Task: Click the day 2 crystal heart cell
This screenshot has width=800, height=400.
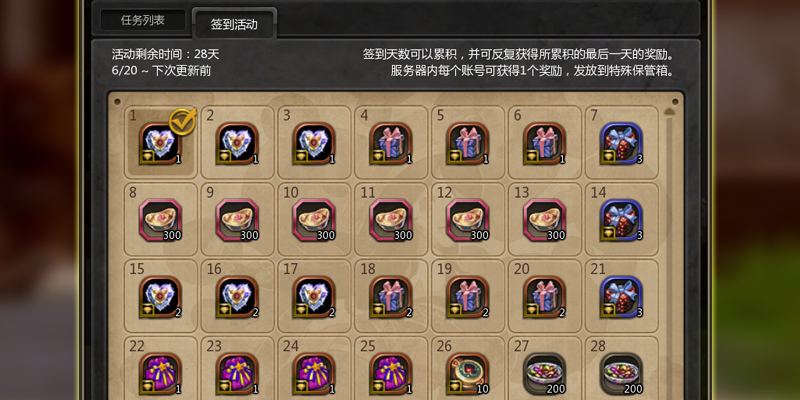Action: point(238,142)
